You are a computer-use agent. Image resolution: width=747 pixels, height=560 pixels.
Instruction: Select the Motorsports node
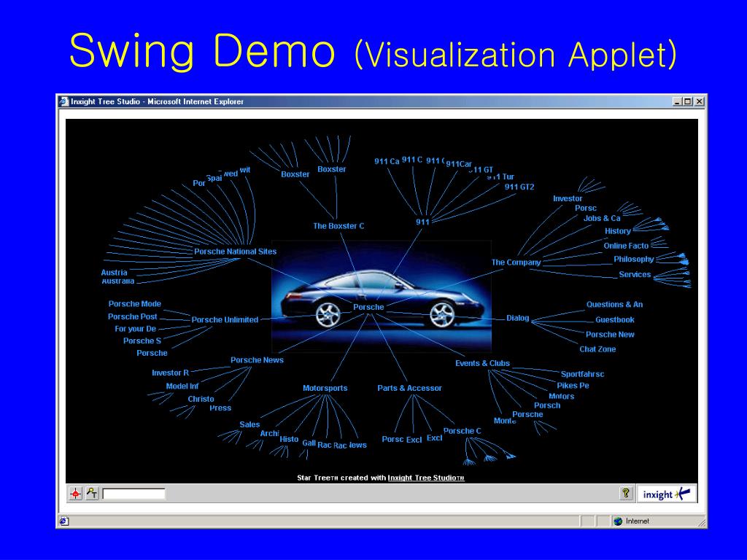click(x=325, y=388)
